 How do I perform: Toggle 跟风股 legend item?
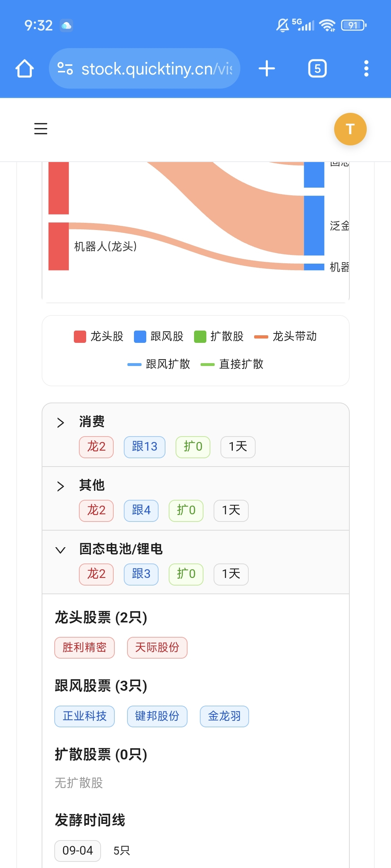tap(159, 336)
